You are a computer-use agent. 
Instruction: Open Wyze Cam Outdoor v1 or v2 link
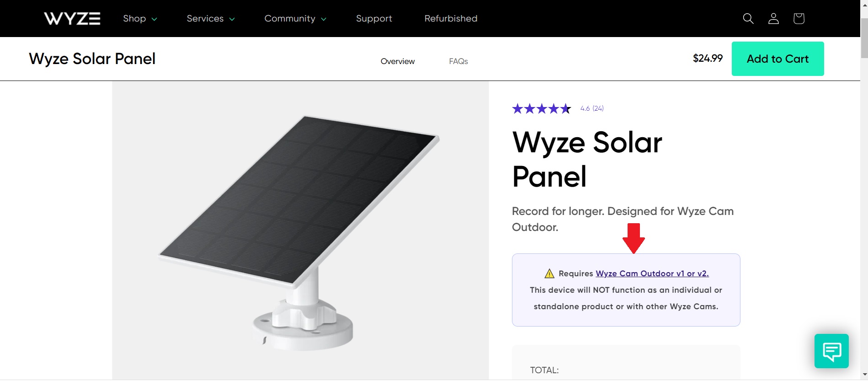click(652, 274)
